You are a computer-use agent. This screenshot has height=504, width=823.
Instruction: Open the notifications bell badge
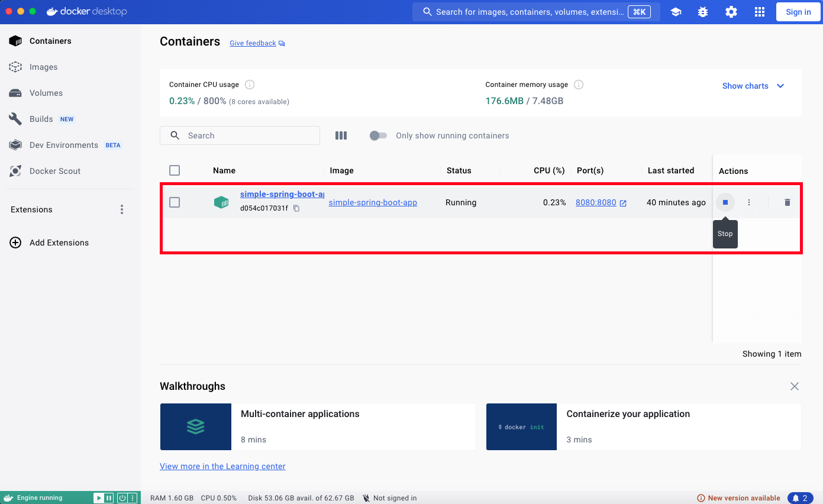coord(801,498)
